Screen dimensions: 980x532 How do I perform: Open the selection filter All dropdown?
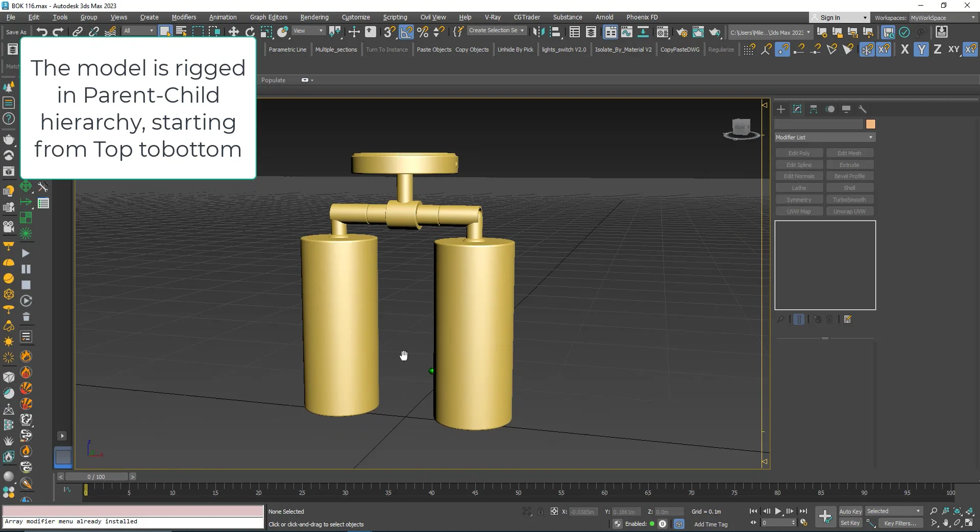138,31
